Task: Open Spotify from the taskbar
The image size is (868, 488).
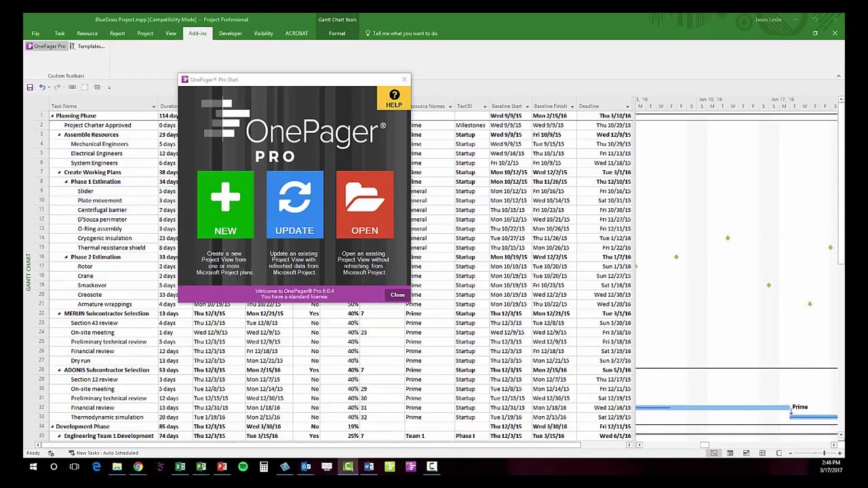Action: pos(243,466)
